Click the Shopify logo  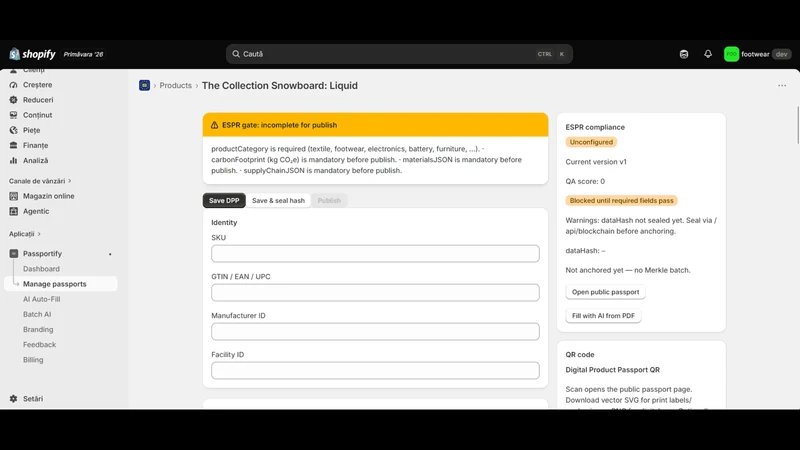click(x=32, y=54)
